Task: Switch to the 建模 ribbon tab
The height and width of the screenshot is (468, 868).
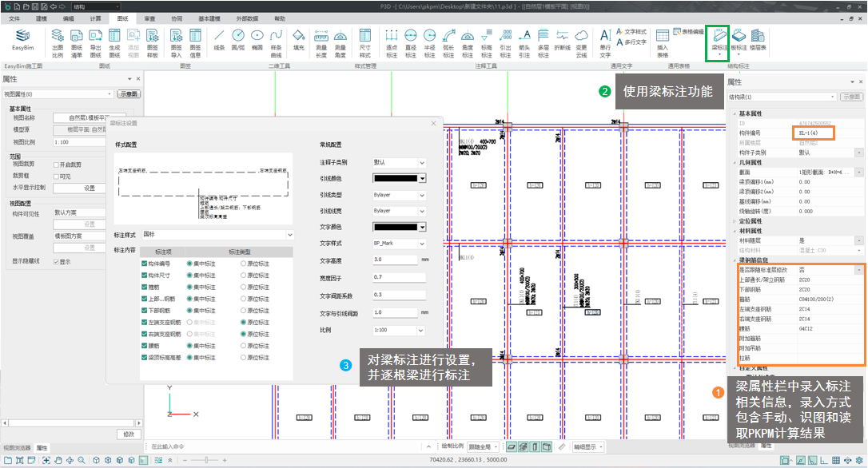Action: click(x=42, y=18)
